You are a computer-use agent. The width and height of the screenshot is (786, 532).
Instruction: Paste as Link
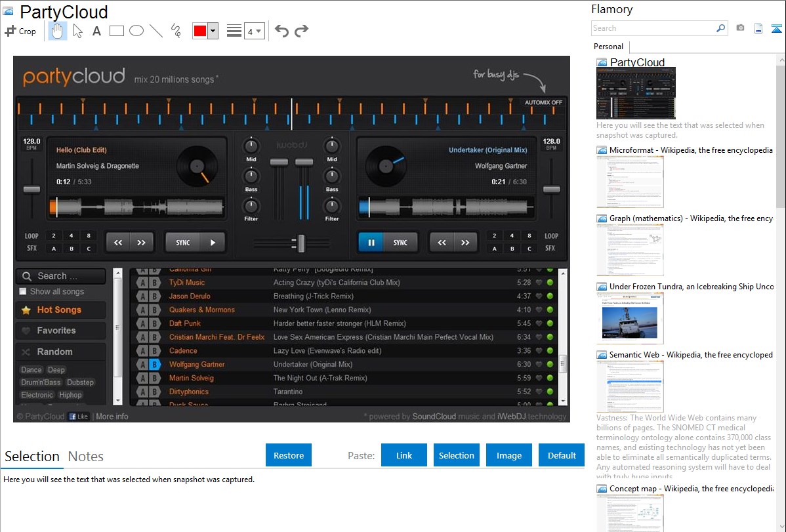[404, 455]
